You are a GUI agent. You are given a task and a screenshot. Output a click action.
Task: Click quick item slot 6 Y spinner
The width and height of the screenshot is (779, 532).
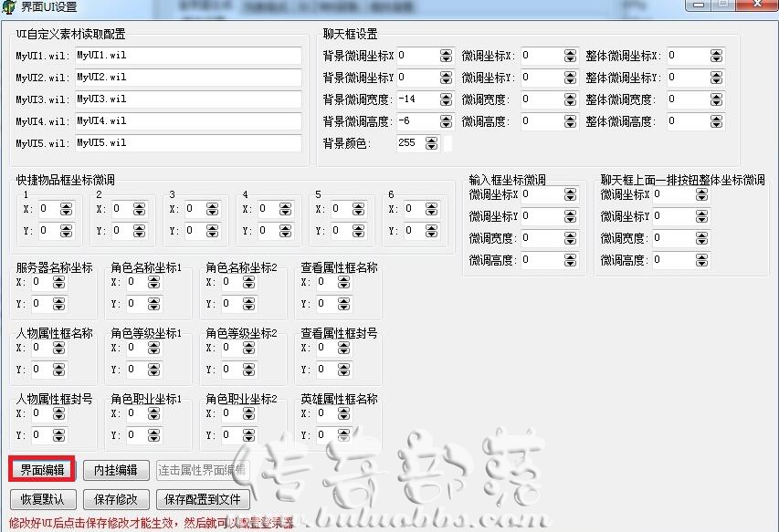point(431,231)
